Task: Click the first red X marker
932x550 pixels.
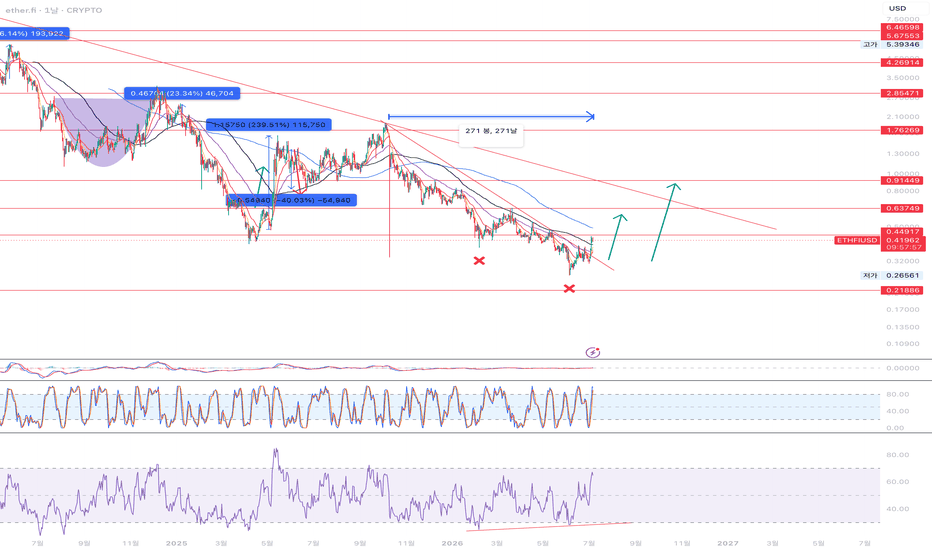Action: pyautogui.click(x=479, y=260)
